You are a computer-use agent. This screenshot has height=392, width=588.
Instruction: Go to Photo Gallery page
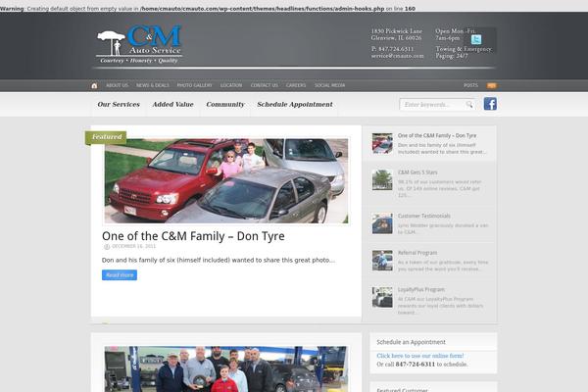click(194, 85)
